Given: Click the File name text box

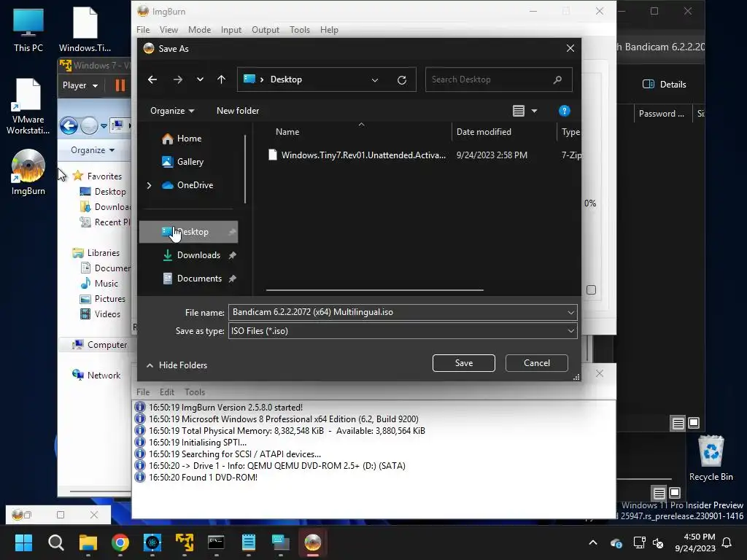Looking at the screenshot, I should (x=397, y=312).
